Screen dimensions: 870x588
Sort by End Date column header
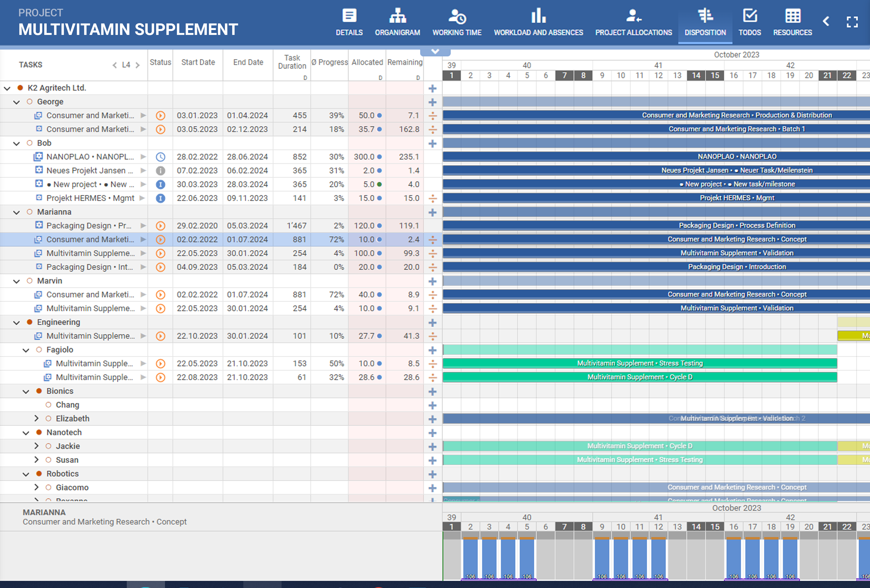pyautogui.click(x=248, y=63)
